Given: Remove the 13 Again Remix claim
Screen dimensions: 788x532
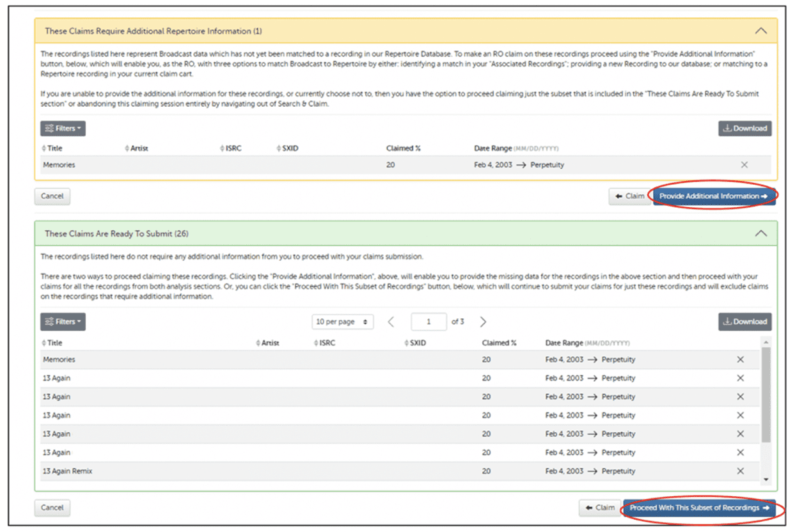Looking at the screenshot, I should click(x=741, y=471).
